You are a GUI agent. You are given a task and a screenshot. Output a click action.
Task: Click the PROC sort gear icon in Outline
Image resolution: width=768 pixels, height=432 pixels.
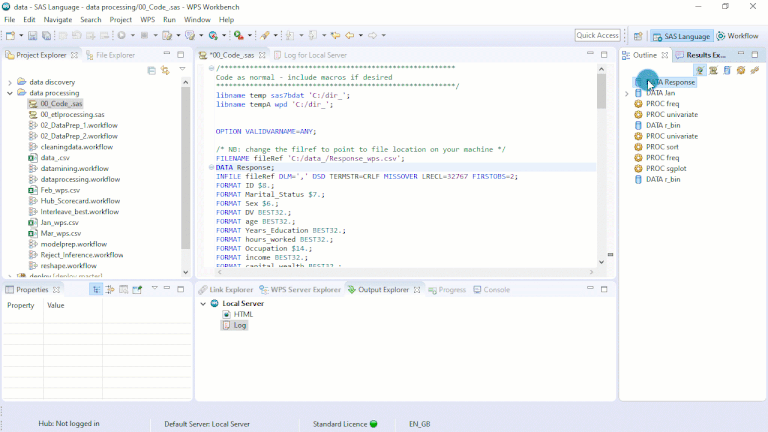coord(638,146)
